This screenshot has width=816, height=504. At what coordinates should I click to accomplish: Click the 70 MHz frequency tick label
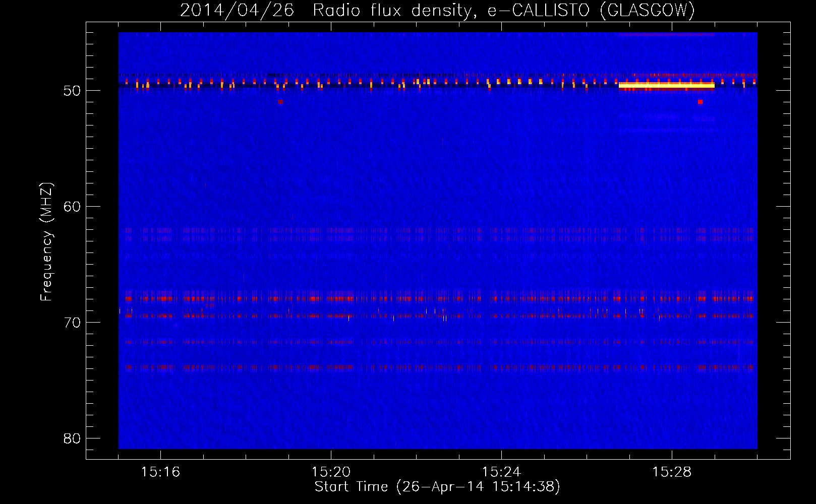72,323
